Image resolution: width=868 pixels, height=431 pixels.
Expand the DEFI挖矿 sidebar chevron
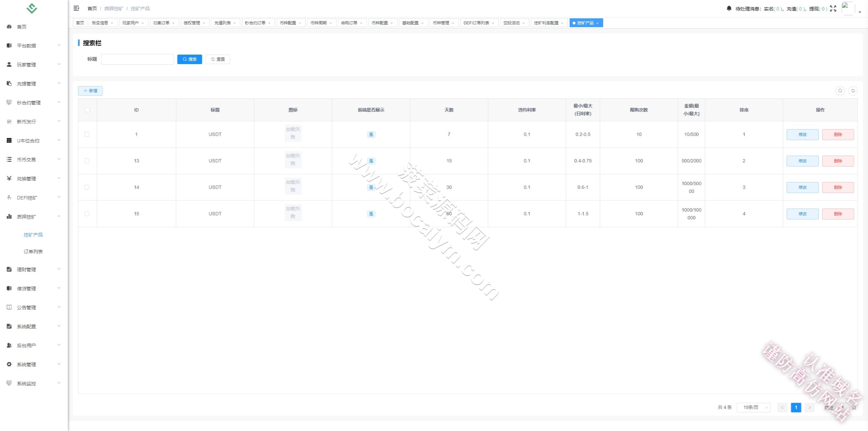coord(59,197)
